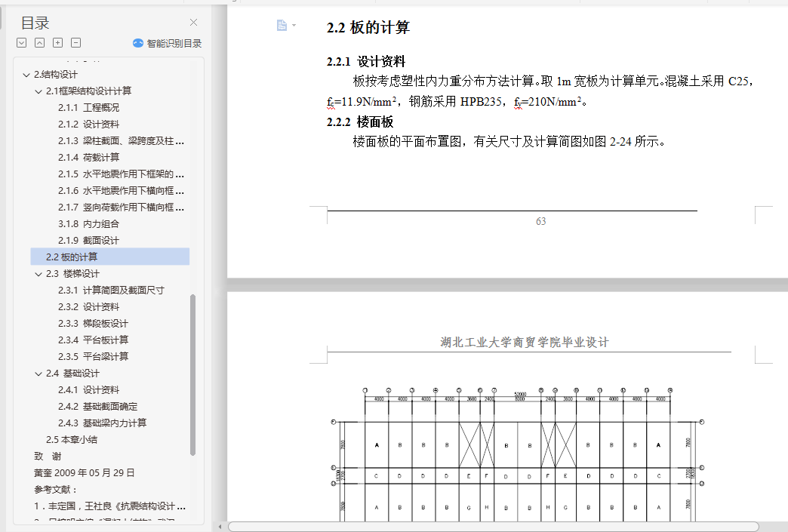The image size is (788, 532).
Task: Close the 目录 outline panel
Action: pyautogui.click(x=193, y=22)
